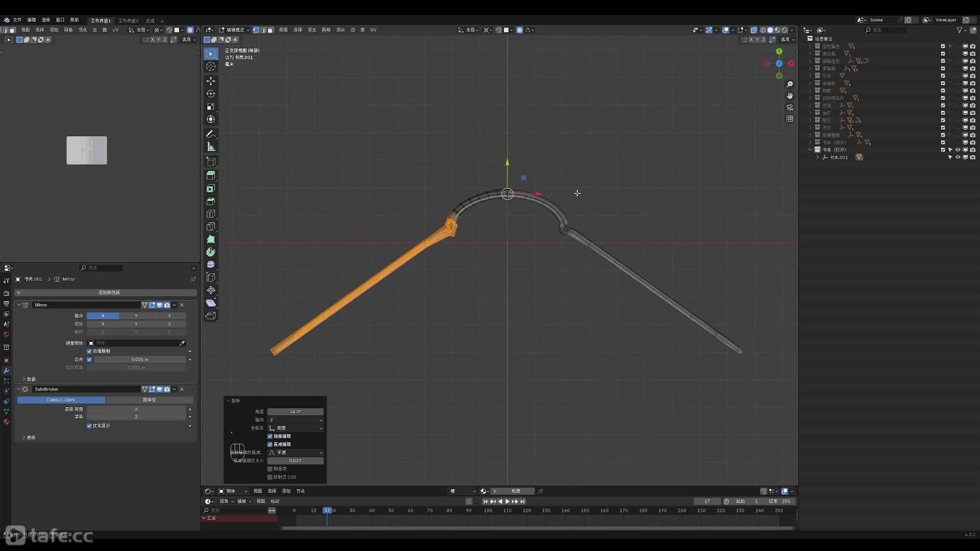
Task: Hide 书本.001 with its eye icon in the outliner
Action: click(958, 157)
